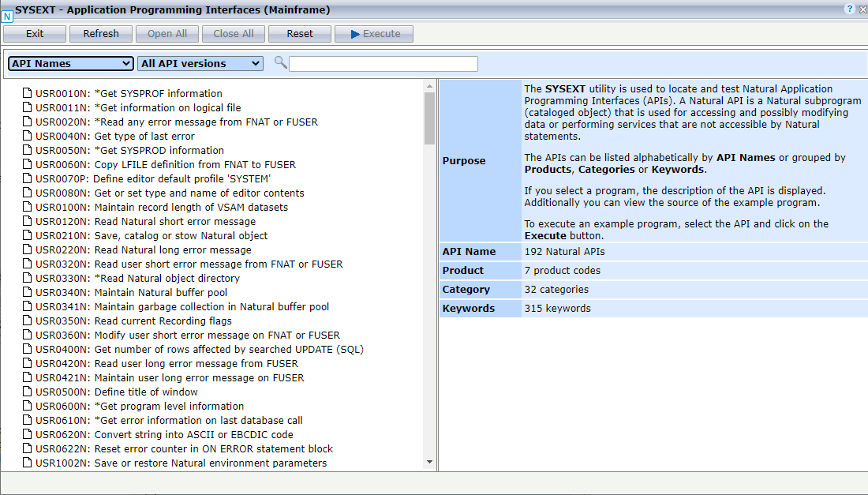868x495 pixels.
Task: Click the document icon beside USR0010N
Action: (28, 93)
